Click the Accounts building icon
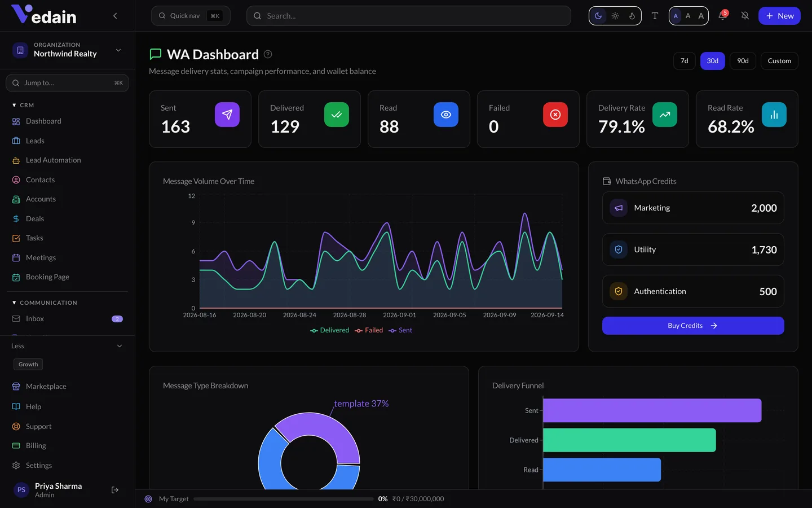The image size is (812, 508). point(16,199)
